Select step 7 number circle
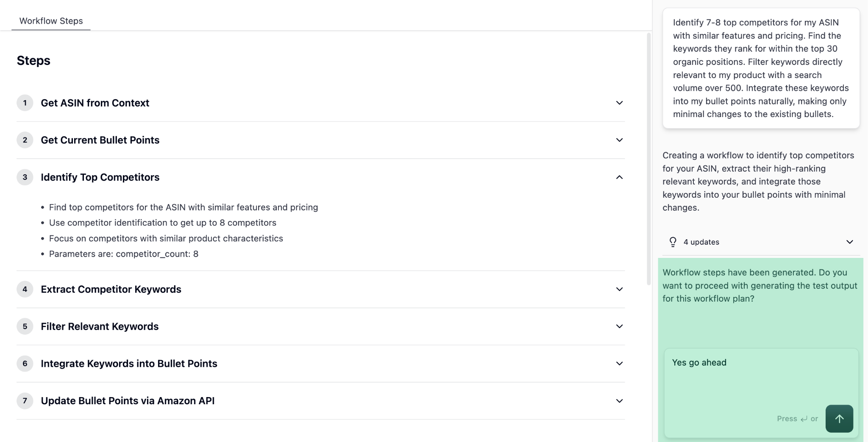 25,400
